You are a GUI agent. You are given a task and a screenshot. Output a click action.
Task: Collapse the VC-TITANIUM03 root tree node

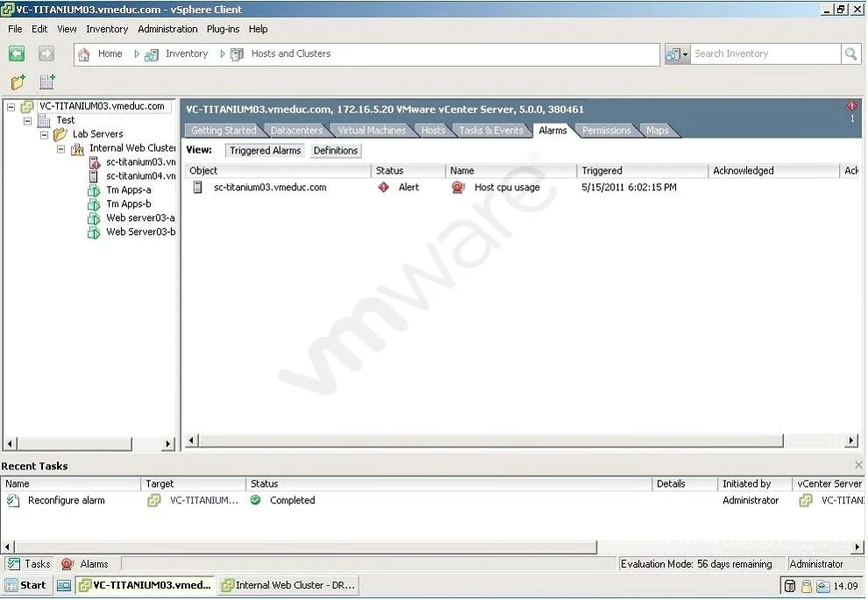point(11,107)
